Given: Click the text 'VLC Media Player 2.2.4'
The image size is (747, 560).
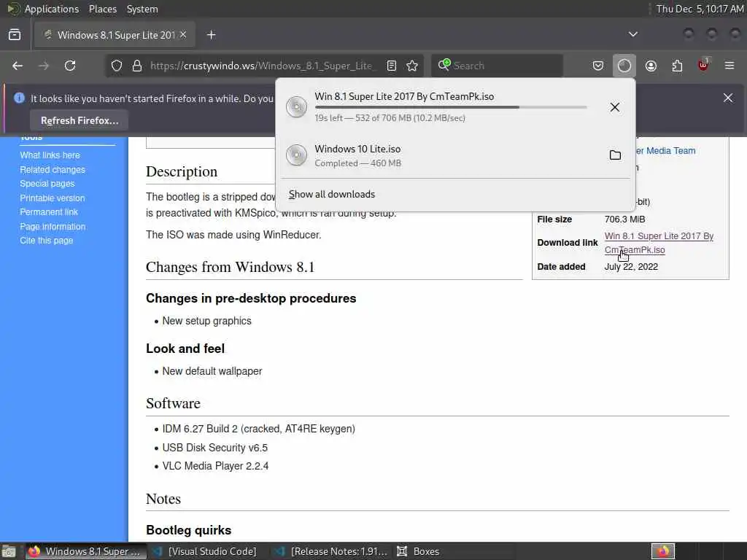Looking at the screenshot, I should point(215,466).
